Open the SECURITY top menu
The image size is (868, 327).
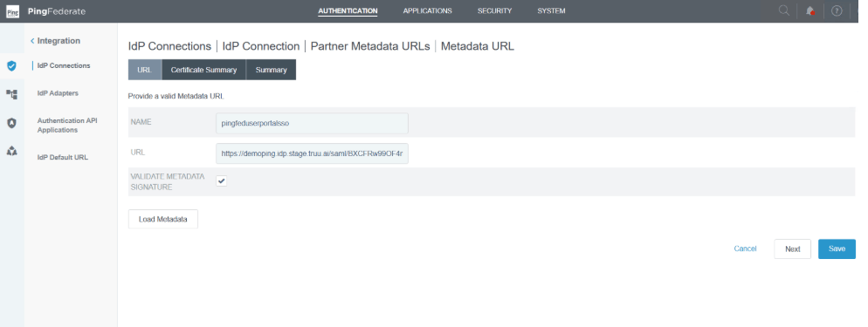pos(494,11)
